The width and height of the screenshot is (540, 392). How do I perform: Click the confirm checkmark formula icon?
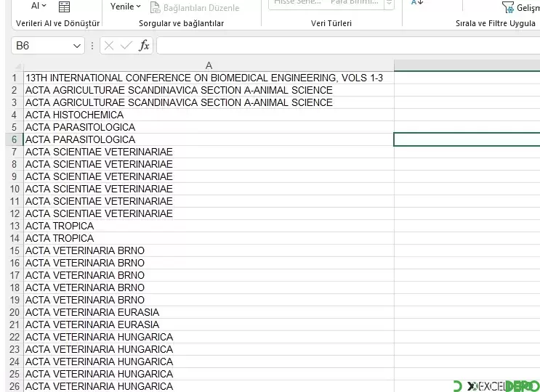pos(126,46)
